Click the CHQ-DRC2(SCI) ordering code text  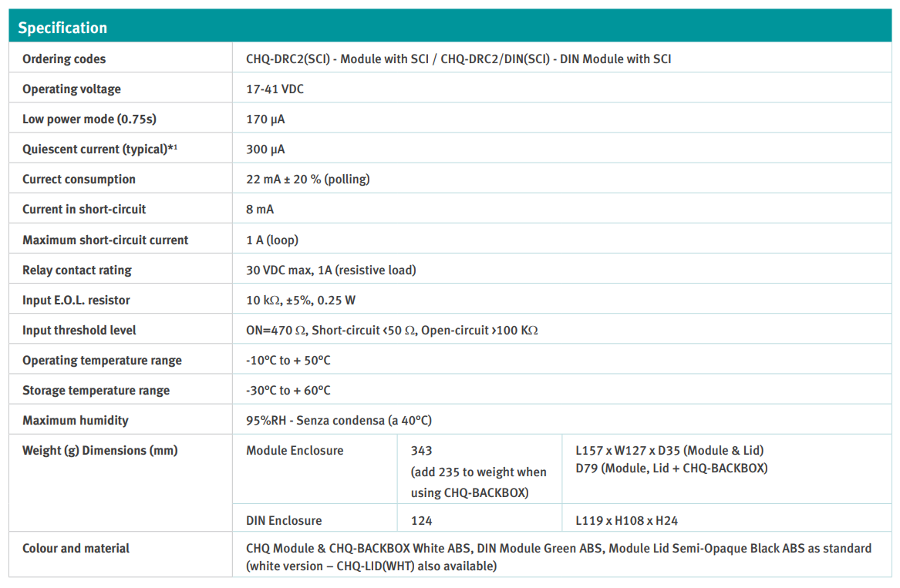tap(288, 59)
